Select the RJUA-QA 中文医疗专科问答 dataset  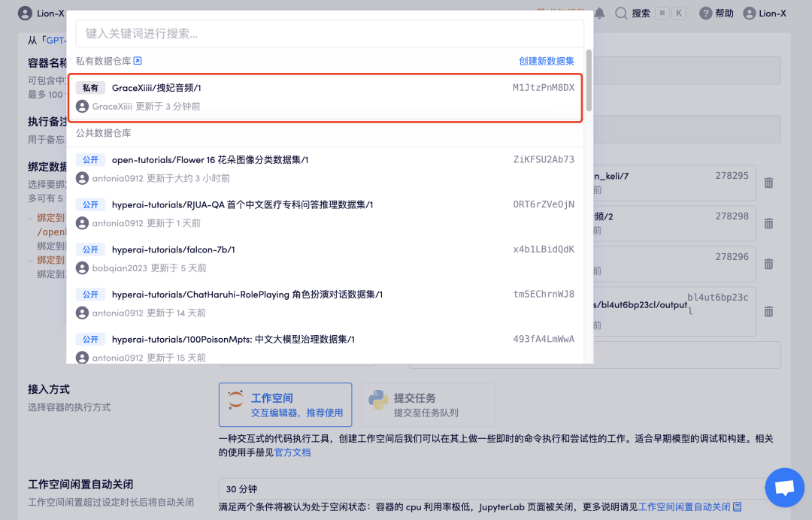coord(326,213)
